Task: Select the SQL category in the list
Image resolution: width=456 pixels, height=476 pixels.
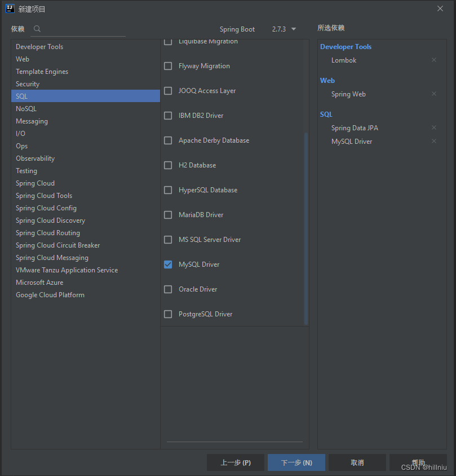Action: [x=86, y=96]
